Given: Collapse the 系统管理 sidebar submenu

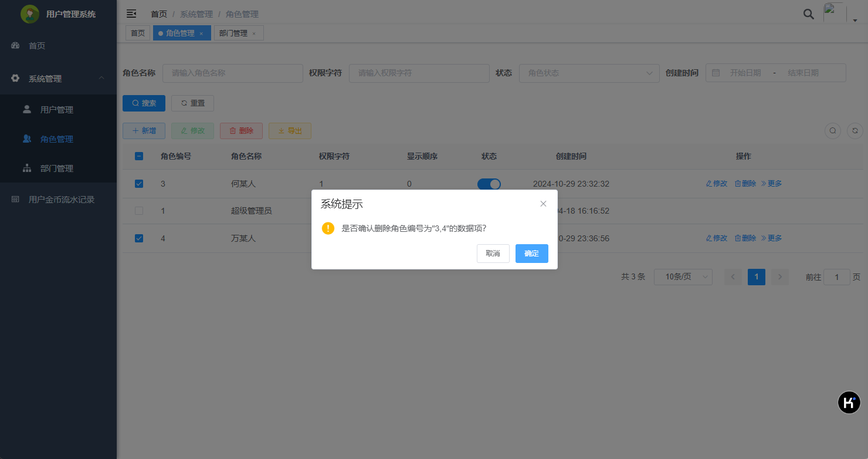Looking at the screenshot, I should coord(59,79).
